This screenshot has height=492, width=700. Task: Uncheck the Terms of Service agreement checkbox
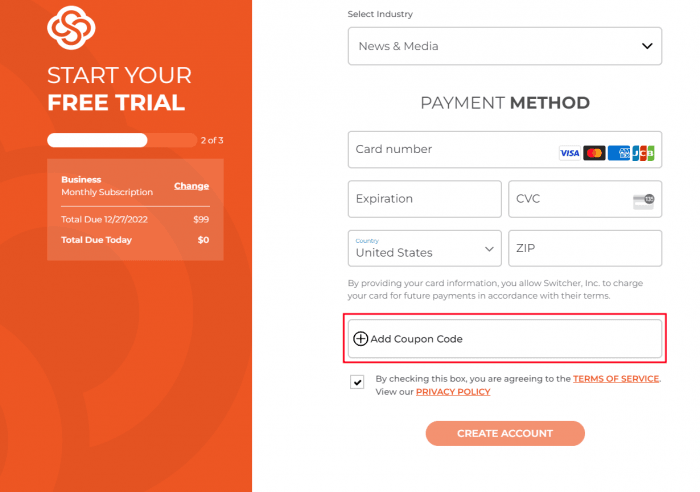click(357, 382)
